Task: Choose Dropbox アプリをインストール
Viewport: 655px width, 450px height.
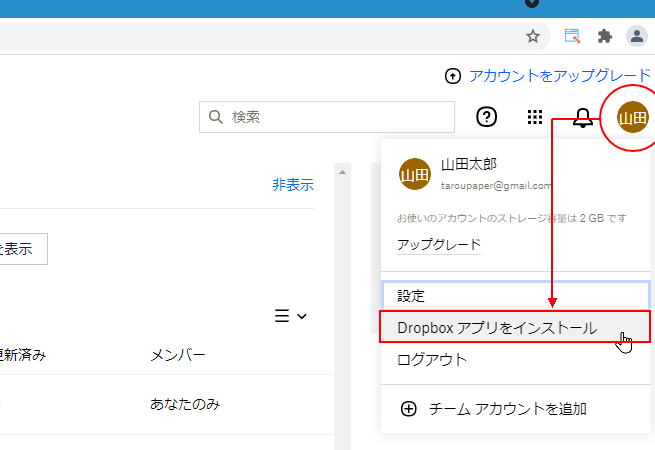Action: point(515,327)
